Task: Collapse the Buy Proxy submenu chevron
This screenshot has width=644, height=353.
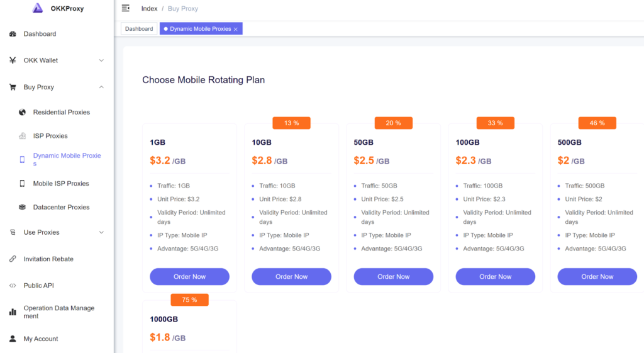Action: [x=101, y=87]
